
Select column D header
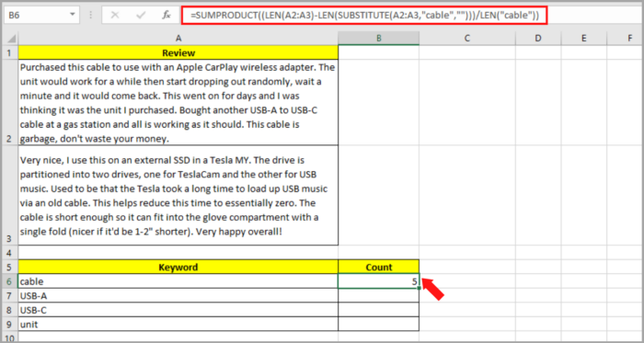point(538,39)
